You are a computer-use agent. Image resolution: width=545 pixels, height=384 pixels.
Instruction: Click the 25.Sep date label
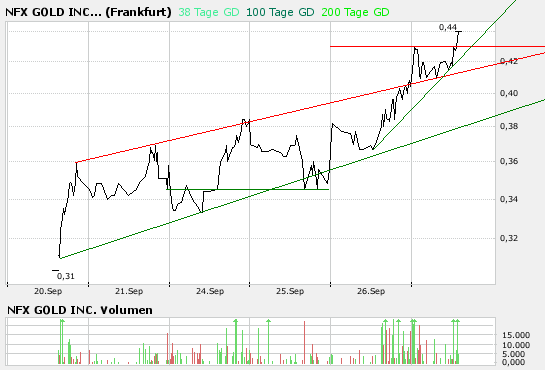coord(290,291)
